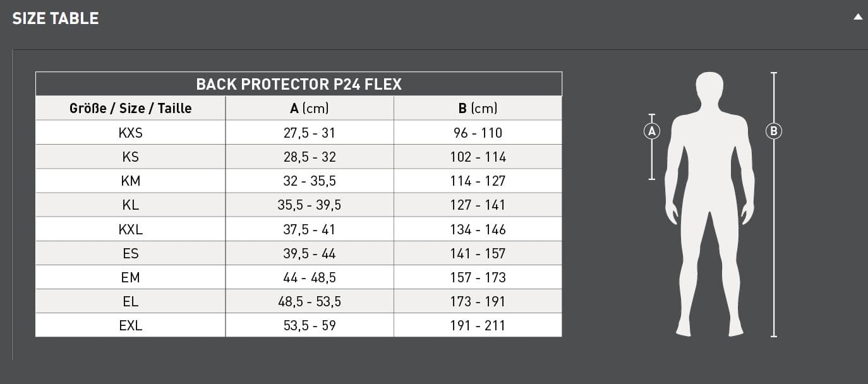Screen dimensions: 868x384
Task: Click the human body silhouette figure
Action: [709, 204]
